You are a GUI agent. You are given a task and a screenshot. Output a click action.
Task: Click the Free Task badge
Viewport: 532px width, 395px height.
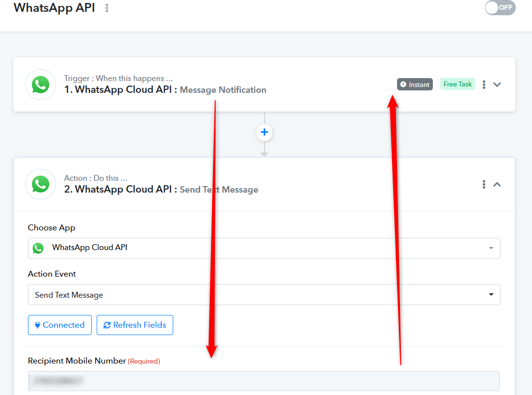[x=457, y=84]
